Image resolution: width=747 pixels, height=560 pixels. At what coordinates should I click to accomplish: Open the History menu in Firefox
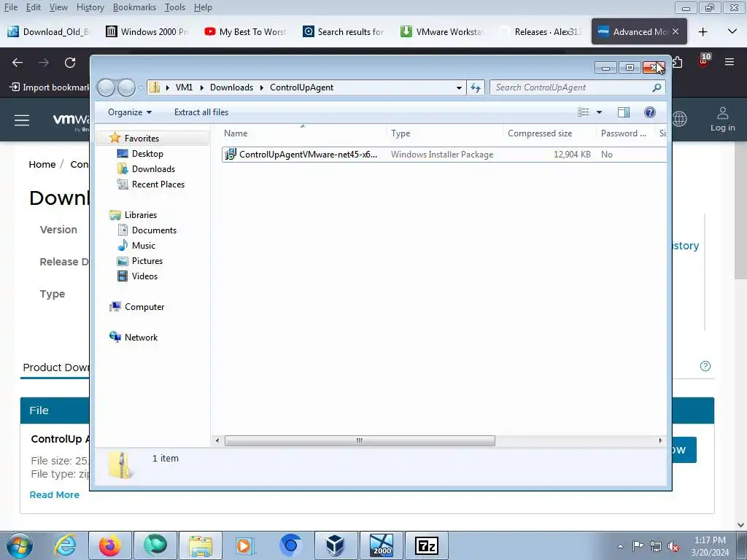click(x=90, y=7)
